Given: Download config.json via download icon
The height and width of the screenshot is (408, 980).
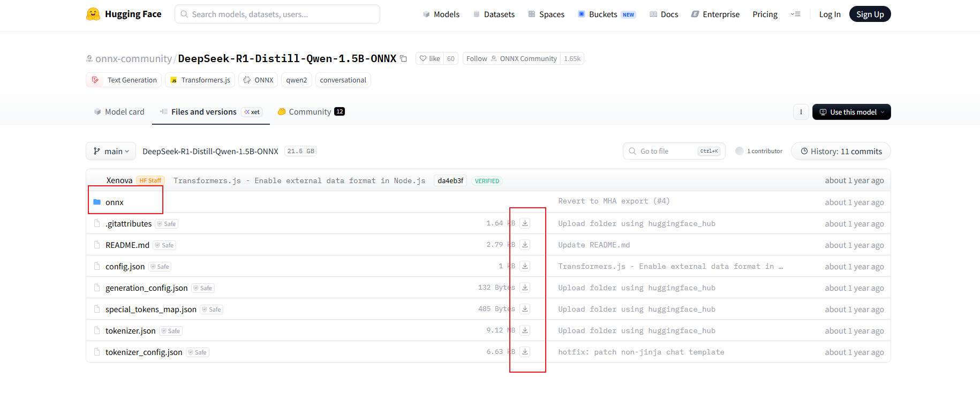Looking at the screenshot, I should pyautogui.click(x=525, y=266).
